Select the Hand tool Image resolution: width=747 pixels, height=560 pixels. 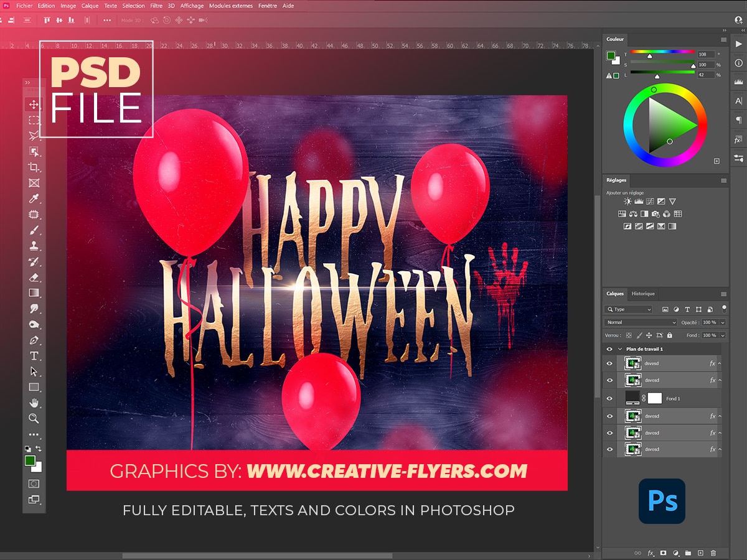tap(34, 403)
